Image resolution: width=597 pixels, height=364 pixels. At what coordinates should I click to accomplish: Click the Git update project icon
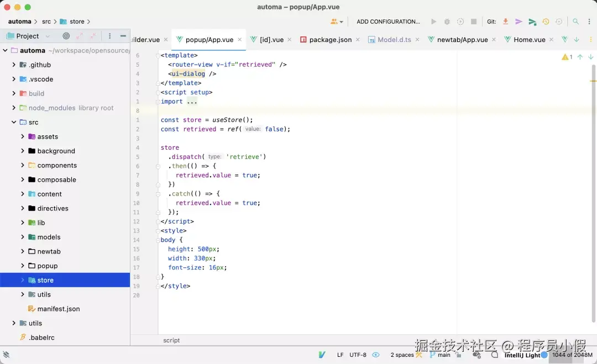(505, 22)
